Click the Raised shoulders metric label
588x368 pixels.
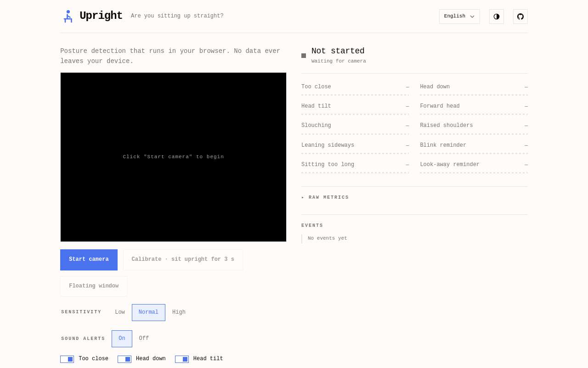tap(446, 126)
